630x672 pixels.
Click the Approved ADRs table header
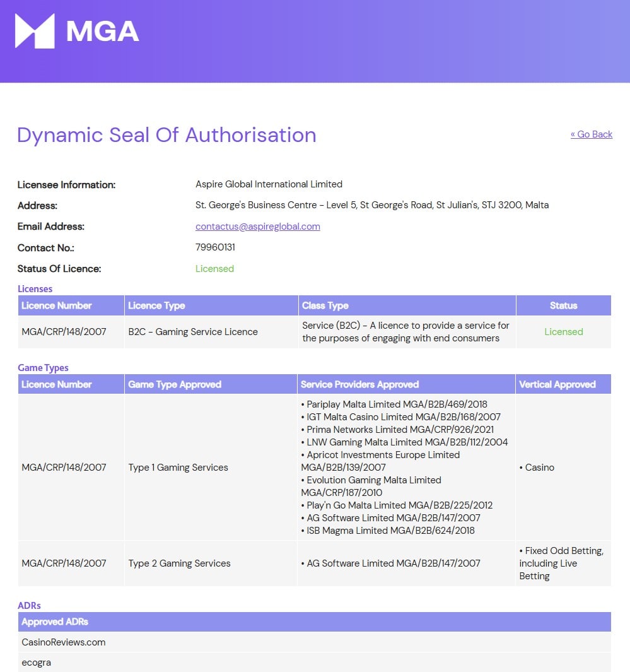coord(55,622)
